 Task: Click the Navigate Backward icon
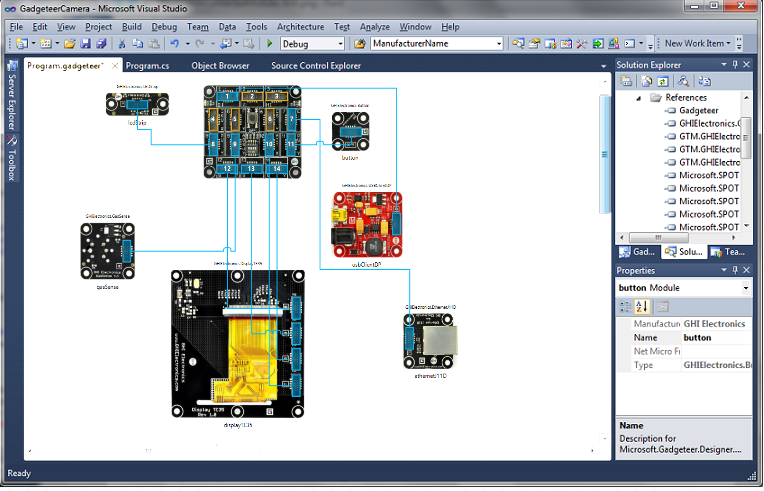point(226,44)
